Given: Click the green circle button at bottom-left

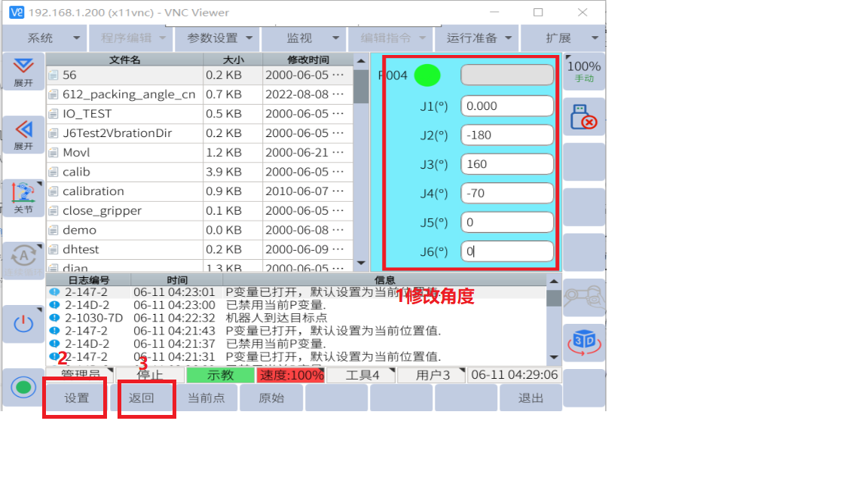Looking at the screenshot, I should (x=23, y=388).
